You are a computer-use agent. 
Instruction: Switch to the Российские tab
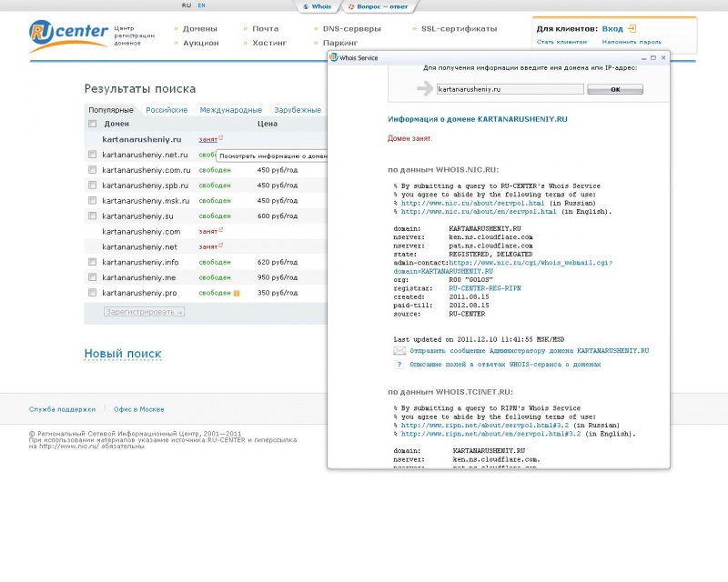167,110
